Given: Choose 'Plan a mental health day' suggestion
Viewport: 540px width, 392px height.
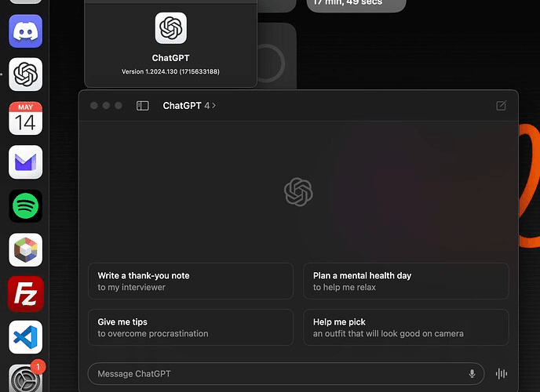Looking at the screenshot, I should click(406, 281).
